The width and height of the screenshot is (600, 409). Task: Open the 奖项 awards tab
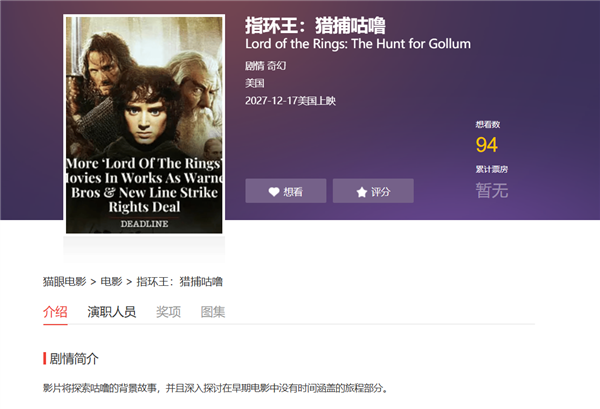[168, 312]
